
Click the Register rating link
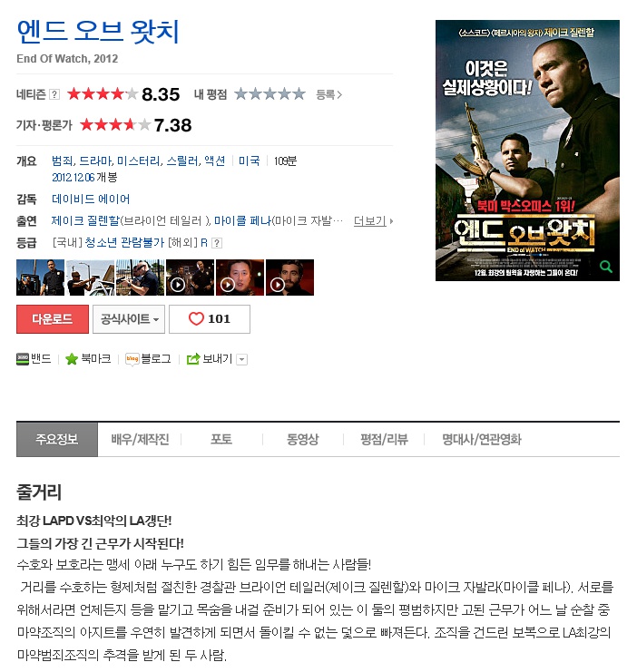tap(329, 94)
